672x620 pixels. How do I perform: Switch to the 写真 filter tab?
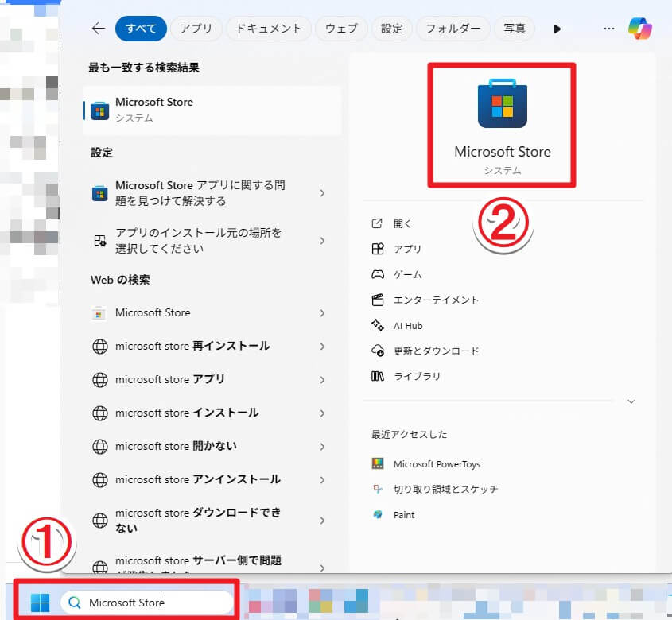pos(515,29)
